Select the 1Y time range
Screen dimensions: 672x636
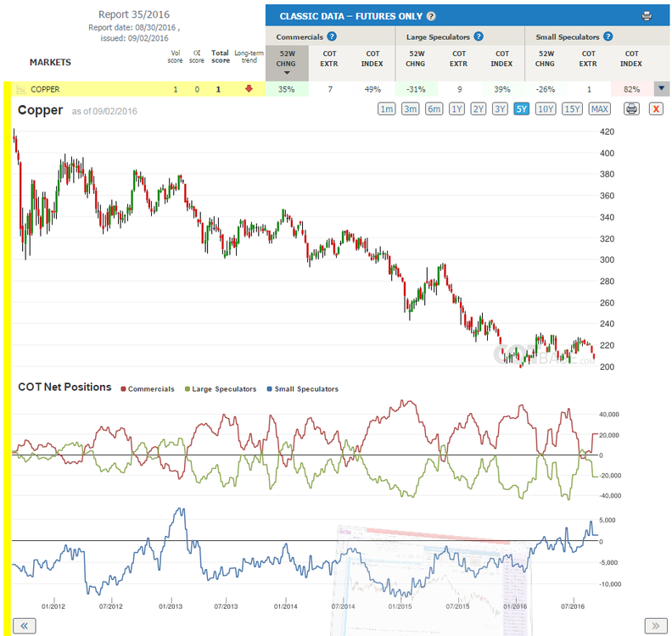(456, 109)
